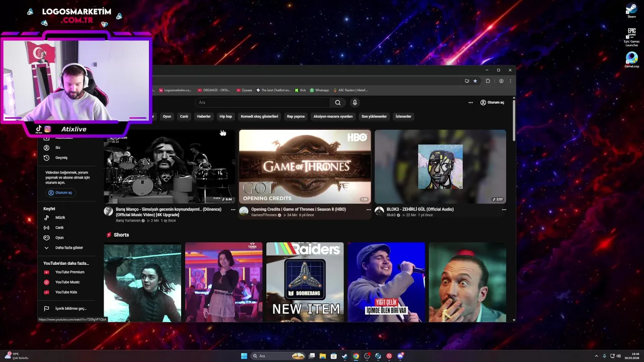644x362 pixels.
Task: Open options for Game of Thrones video
Action: [x=369, y=210]
